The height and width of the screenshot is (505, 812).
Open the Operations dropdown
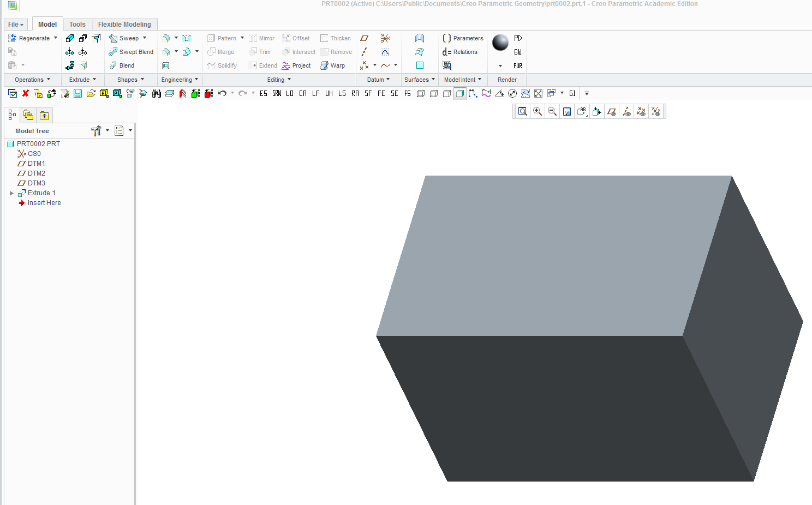pos(30,79)
